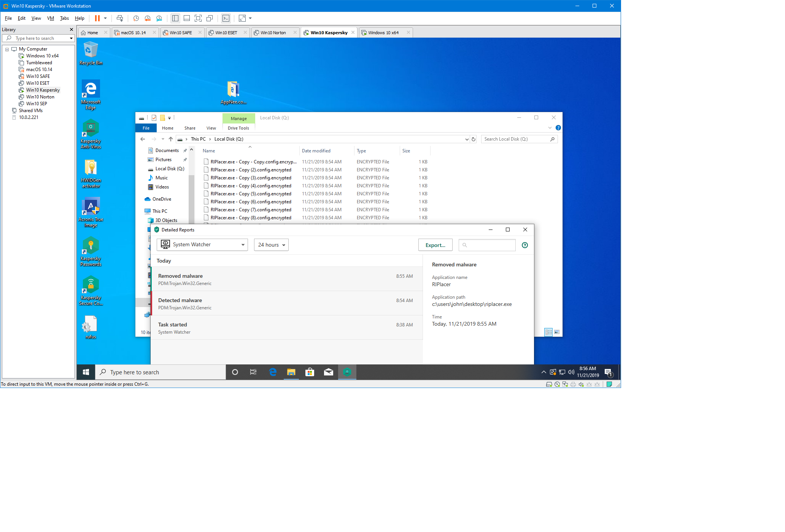
Task: Open the System Watcher component dropdown
Action: [x=202, y=245]
